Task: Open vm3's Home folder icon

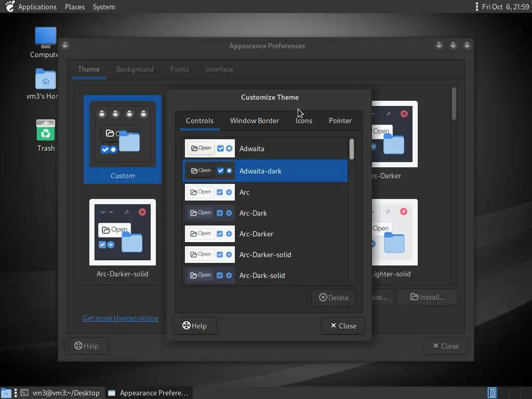Action: pyautogui.click(x=46, y=84)
